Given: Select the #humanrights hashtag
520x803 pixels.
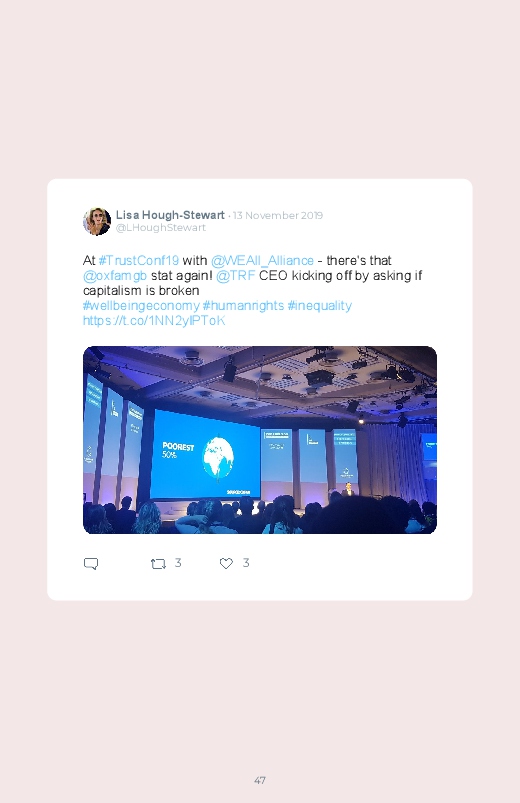Looking at the screenshot, I should pos(243,306).
